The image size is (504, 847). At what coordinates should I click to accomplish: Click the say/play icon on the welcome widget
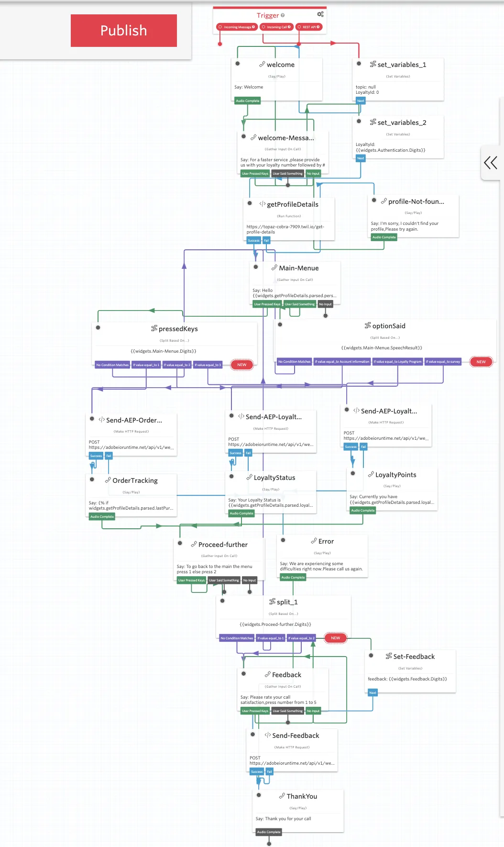(x=262, y=64)
